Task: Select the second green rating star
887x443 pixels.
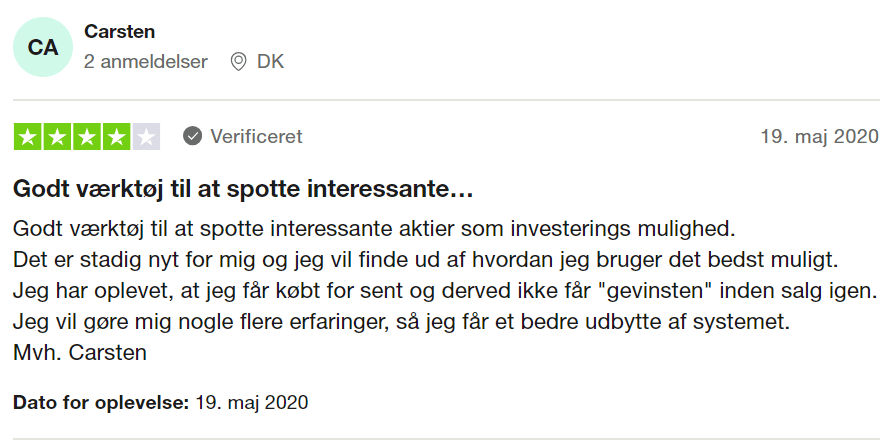Action: coord(58,136)
